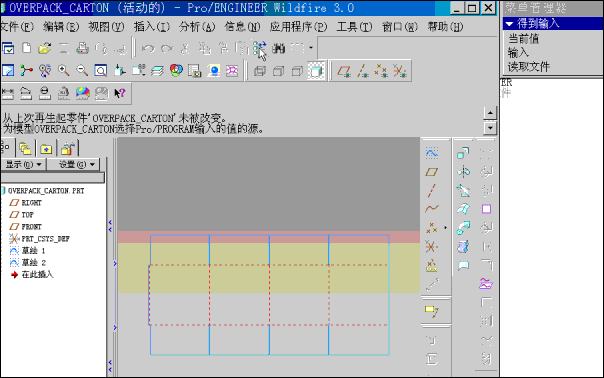Toggle datum points display
The height and width of the screenshot is (378, 604).
[381, 71]
